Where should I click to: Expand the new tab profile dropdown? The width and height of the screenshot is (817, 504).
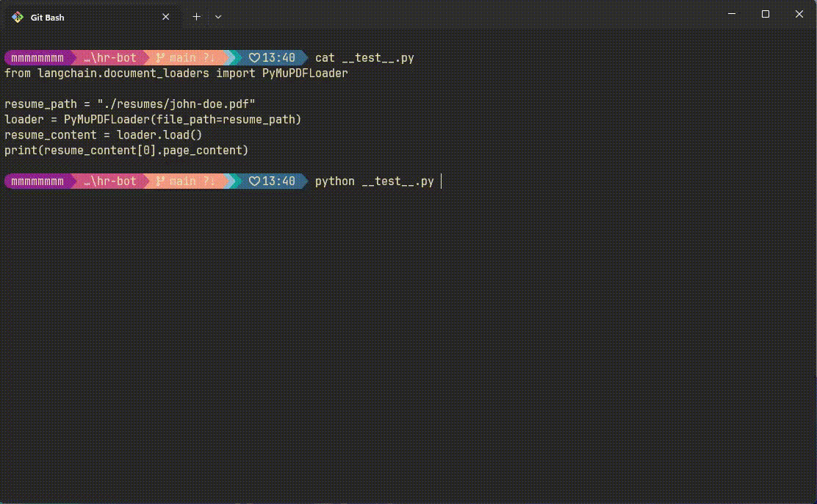[x=218, y=16]
